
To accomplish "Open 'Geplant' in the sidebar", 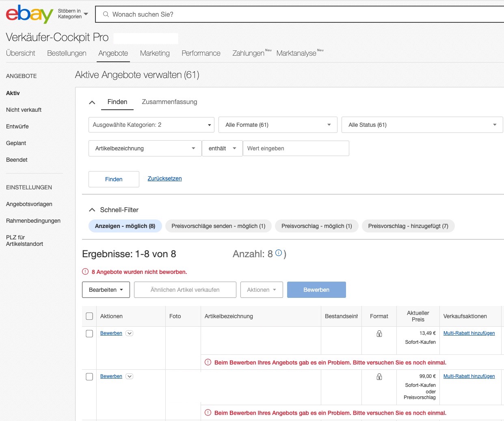I will point(16,143).
